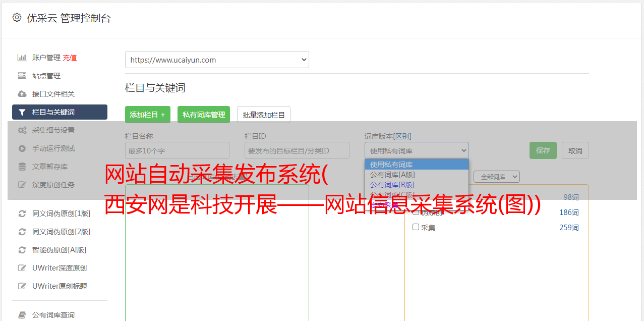Open 深度原创任务 sidebar entry

point(53,185)
